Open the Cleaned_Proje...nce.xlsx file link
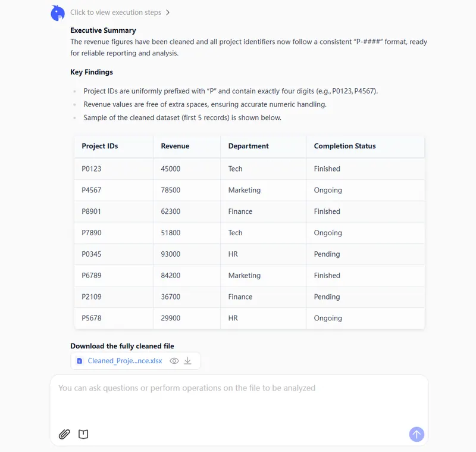The height and width of the screenshot is (452, 476). point(125,361)
